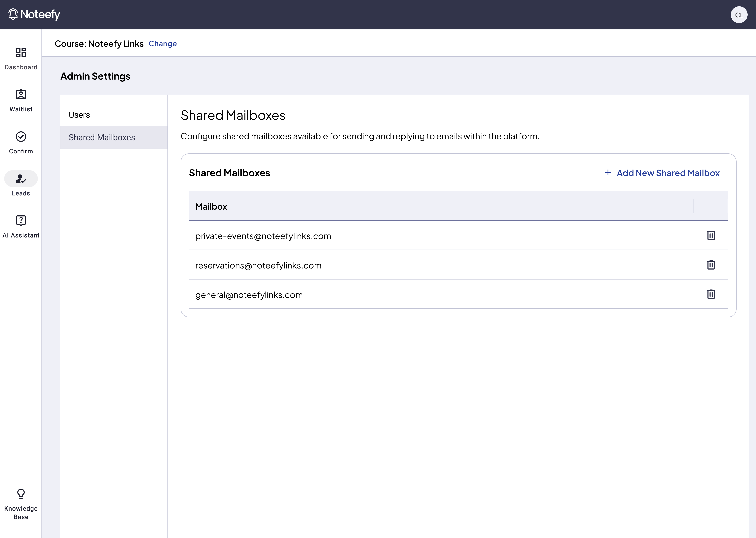Open Knowledge Base lightbulb icon
The width and height of the screenshot is (756, 538).
coord(21,494)
